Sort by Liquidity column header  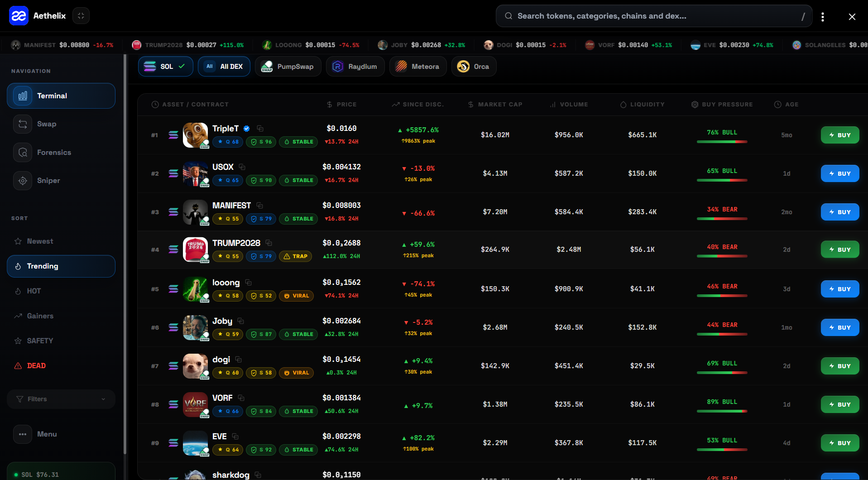click(x=643, y=105)
